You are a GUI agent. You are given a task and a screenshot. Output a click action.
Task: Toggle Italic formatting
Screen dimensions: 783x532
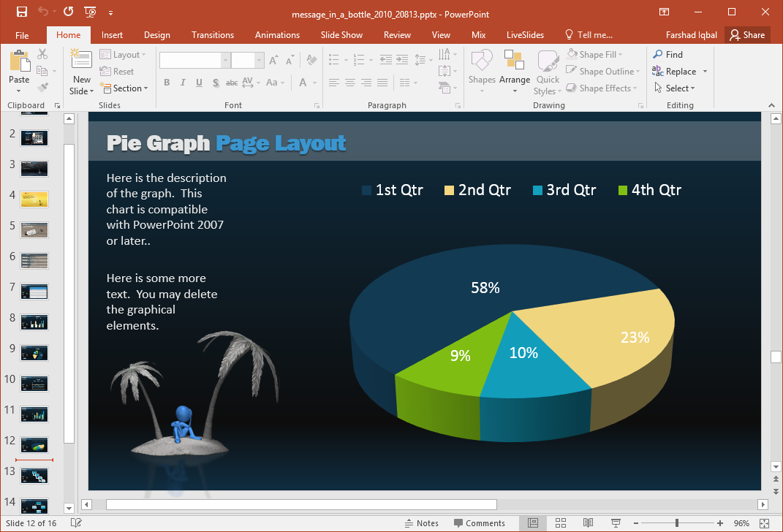tap(183, 83)
